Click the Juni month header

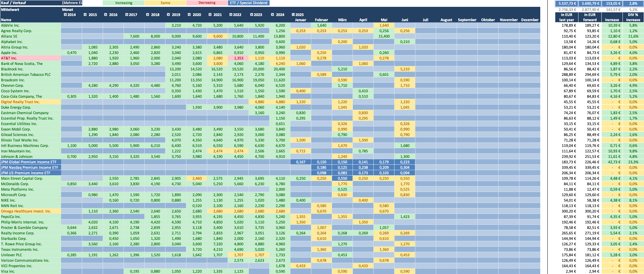point(405,20)
